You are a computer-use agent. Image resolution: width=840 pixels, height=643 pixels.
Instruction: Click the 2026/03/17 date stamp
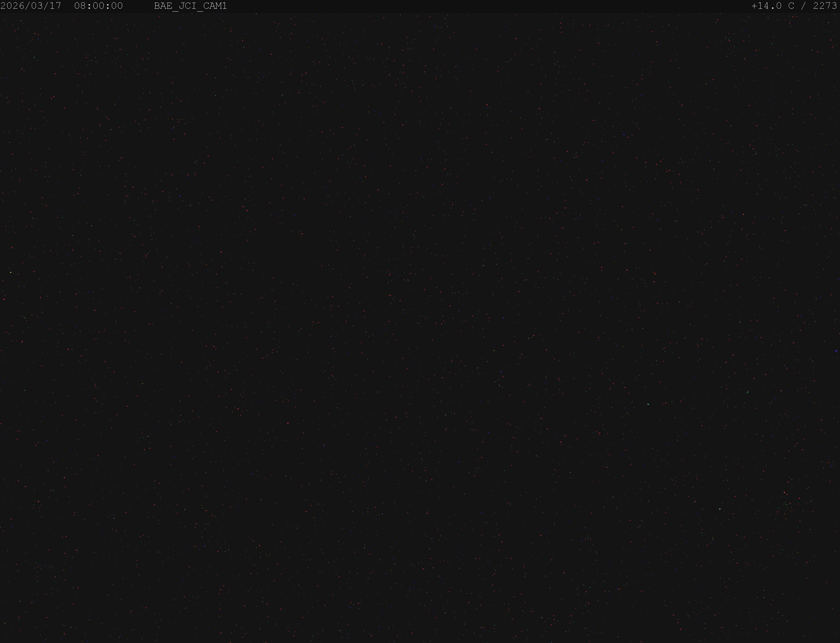click(31, 6)
